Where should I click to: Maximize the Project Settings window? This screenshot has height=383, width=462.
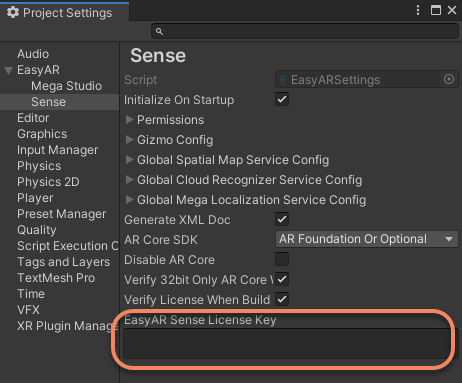pos(436,10)
